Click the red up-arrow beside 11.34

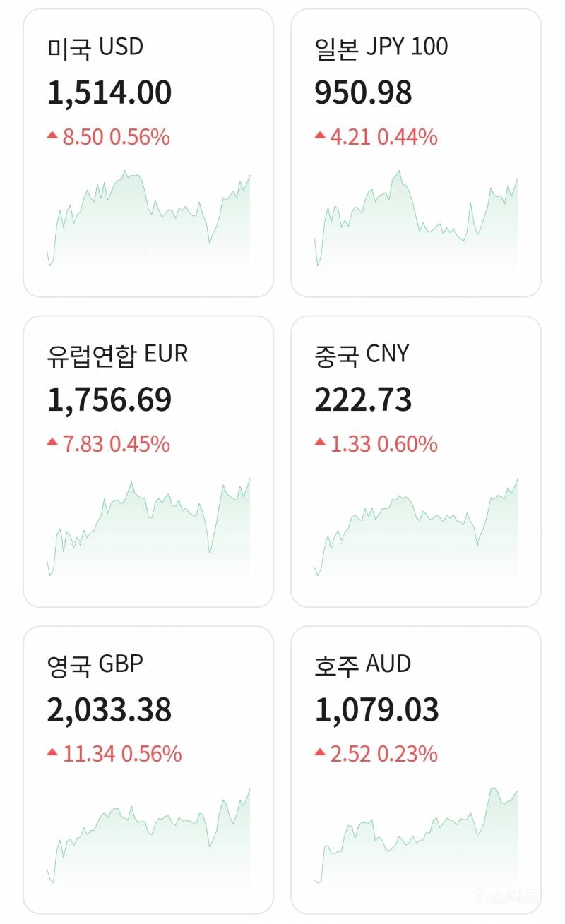pyautogui.click(x=52, y=752)
